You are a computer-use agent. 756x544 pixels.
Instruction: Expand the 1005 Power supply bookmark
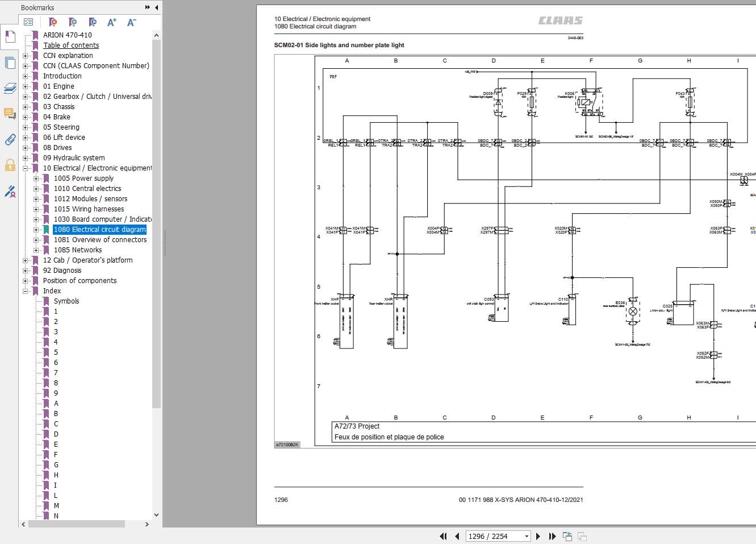click(x=36, y=178)
